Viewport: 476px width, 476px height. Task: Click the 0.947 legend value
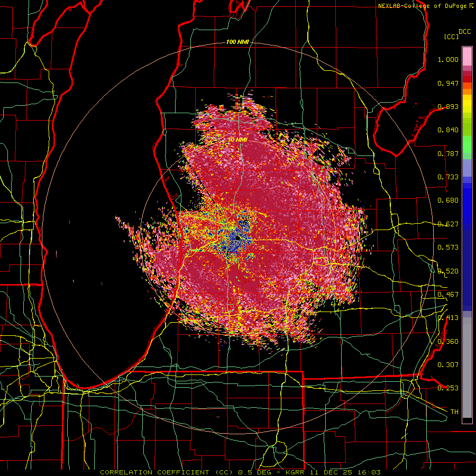448,83
